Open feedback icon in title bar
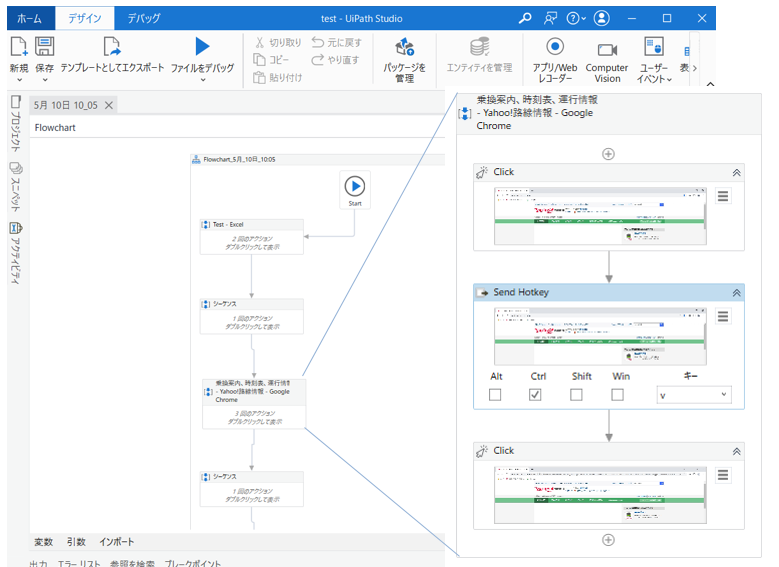The height and width of the screenshot is (567, 779). pyautogui.click(x=550, y=18)
